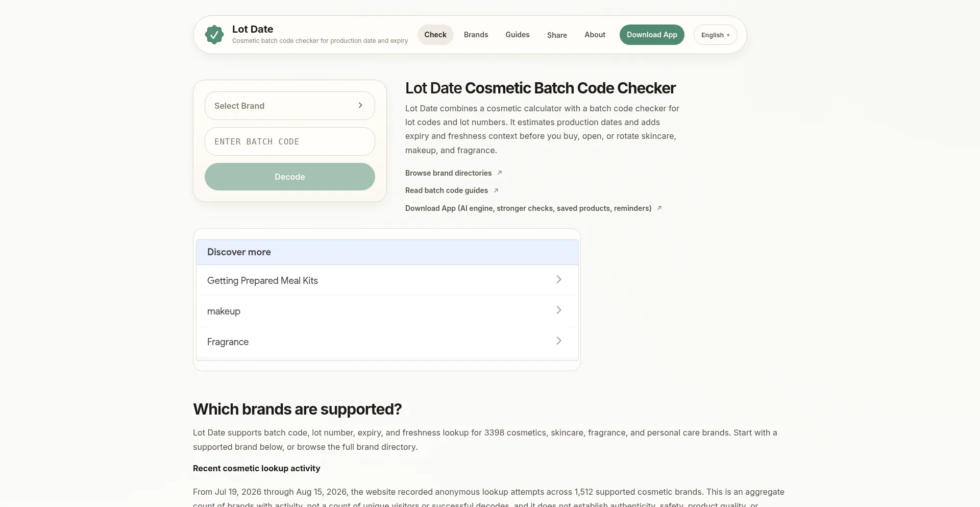This screenshot has height=507, width=980.
Task: Click the Recent cosmetic lookup activity subheading
Action: click(257, 468)
